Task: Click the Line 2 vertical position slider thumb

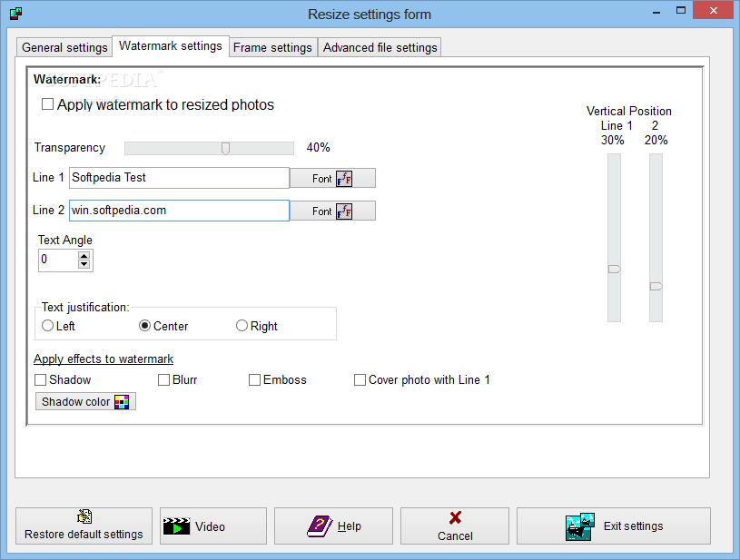Action: (x=656, y=287)
